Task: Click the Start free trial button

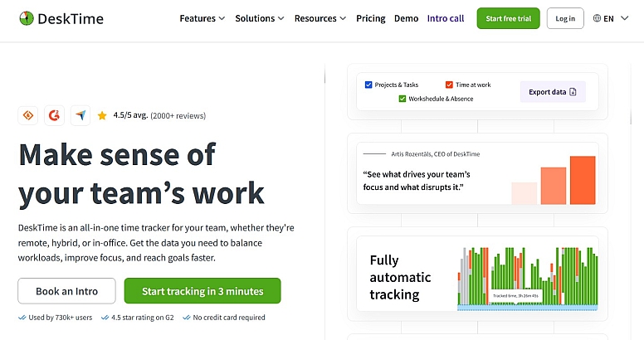Action: [509, 18]
